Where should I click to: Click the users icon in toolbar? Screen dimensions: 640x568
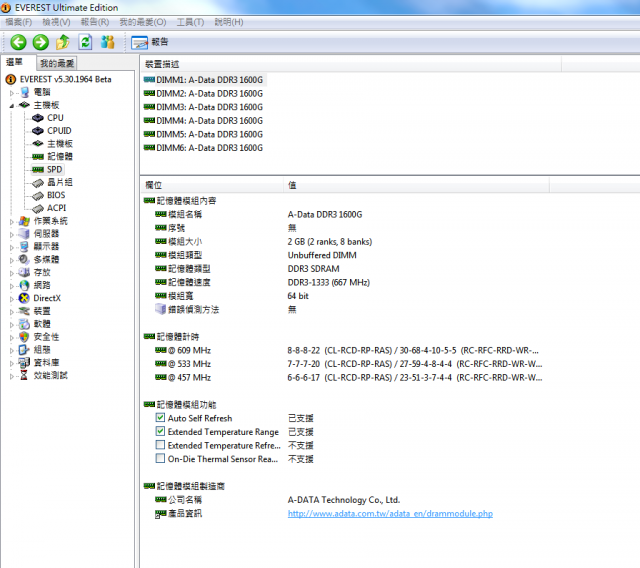coord(108,42)
